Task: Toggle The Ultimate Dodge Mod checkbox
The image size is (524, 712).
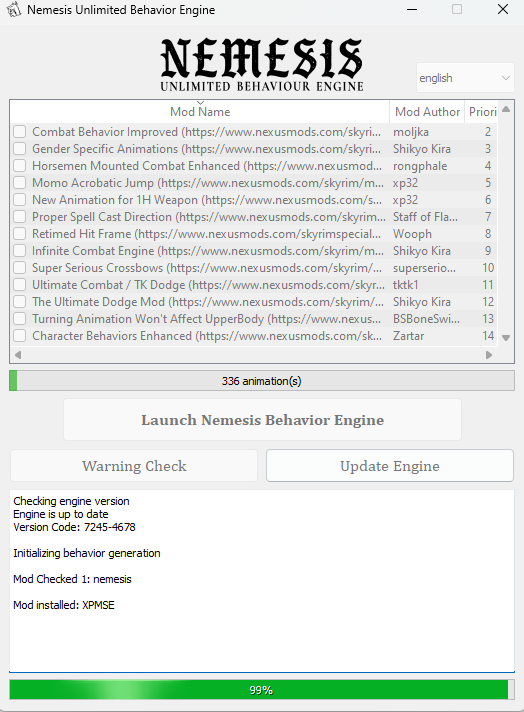Action: pos(20,302)
